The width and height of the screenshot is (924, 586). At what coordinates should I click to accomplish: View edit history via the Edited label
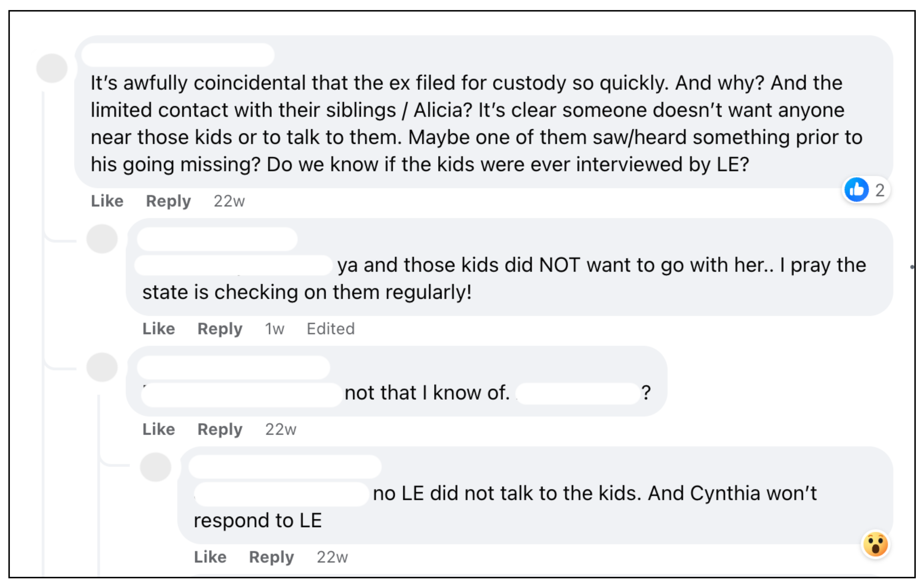click(x=330, y=329)
